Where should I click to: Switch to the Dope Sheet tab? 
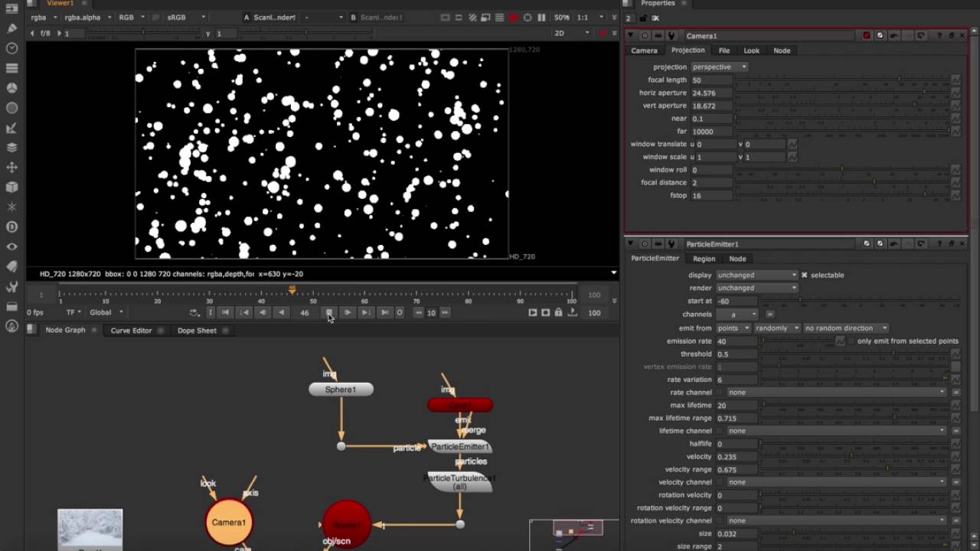(x=197, y=331)
